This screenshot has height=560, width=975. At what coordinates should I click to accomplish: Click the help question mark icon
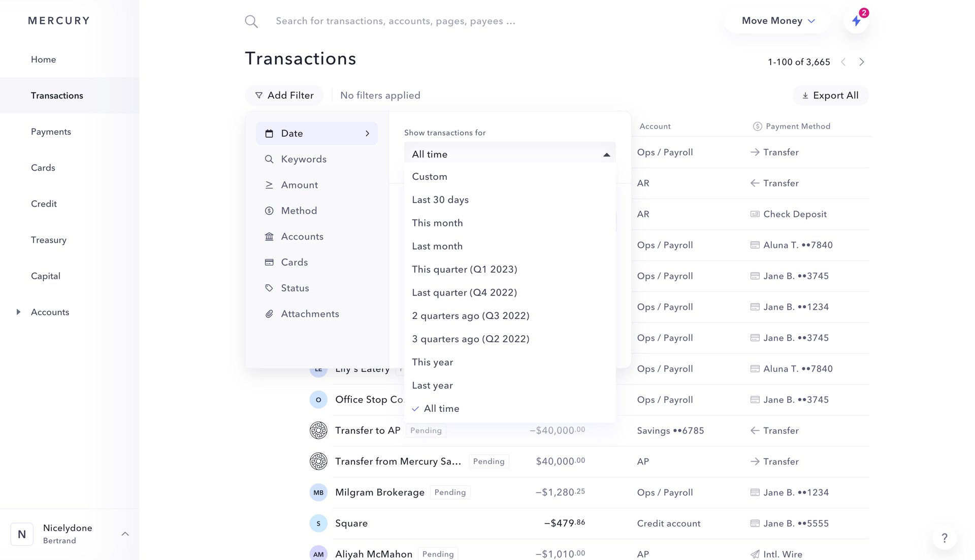pos(944,538)
